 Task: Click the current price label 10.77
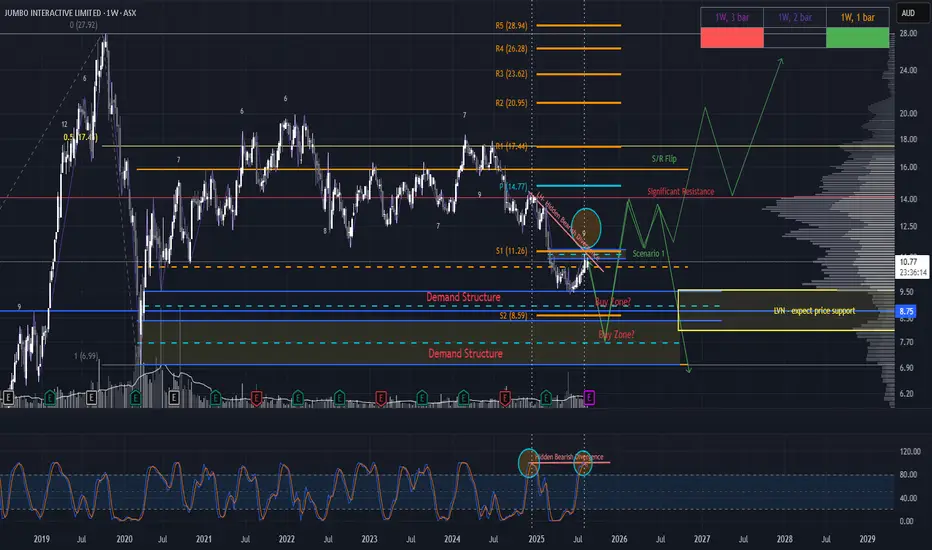click(x=912, y=267)
